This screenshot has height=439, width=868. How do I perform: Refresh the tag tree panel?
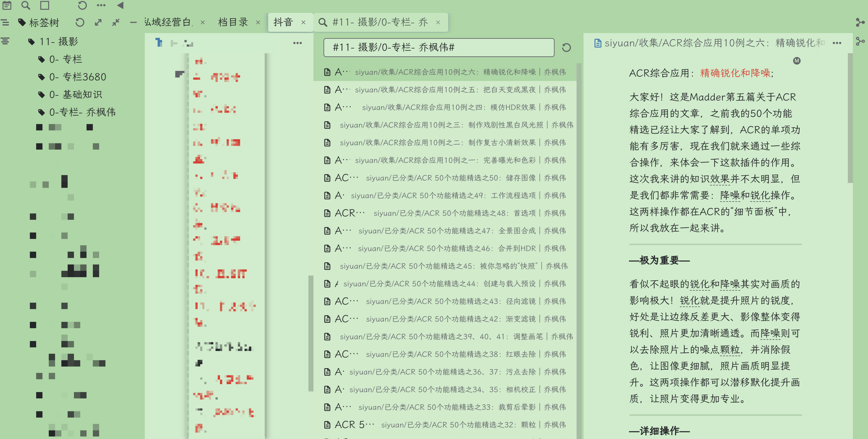click(80, 22)
